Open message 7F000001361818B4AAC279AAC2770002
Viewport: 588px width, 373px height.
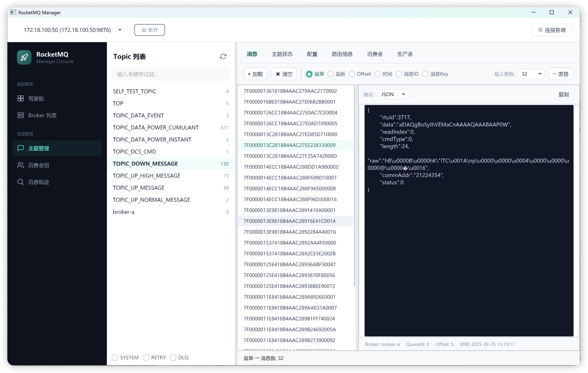(295, 91)
